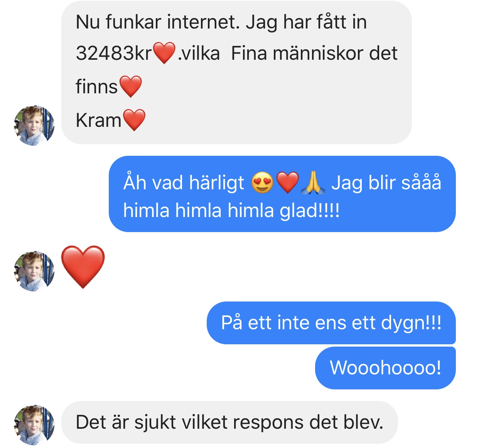Tap the '32483kr' amount text
The height and width of the screenshot is (448, 479).
click(x=114, y=53)
